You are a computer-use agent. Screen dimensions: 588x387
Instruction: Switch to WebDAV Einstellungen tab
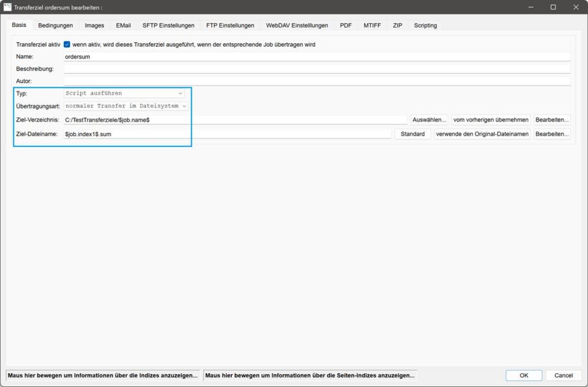point(297,25)
